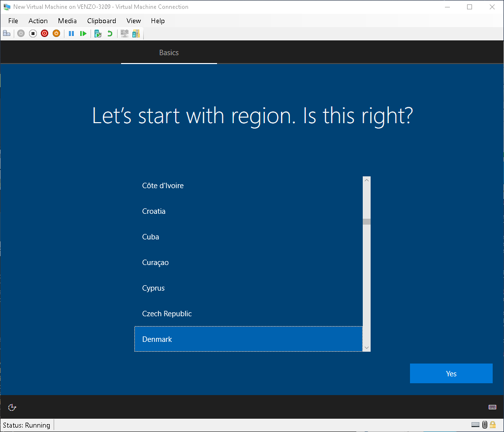Create a checkpoint via toolbar icon
Viewport: 504px width, 432px height.
98,33
